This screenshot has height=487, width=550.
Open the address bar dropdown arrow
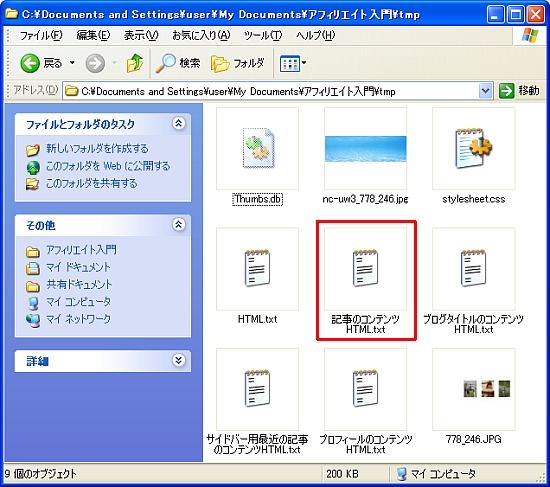485,91
